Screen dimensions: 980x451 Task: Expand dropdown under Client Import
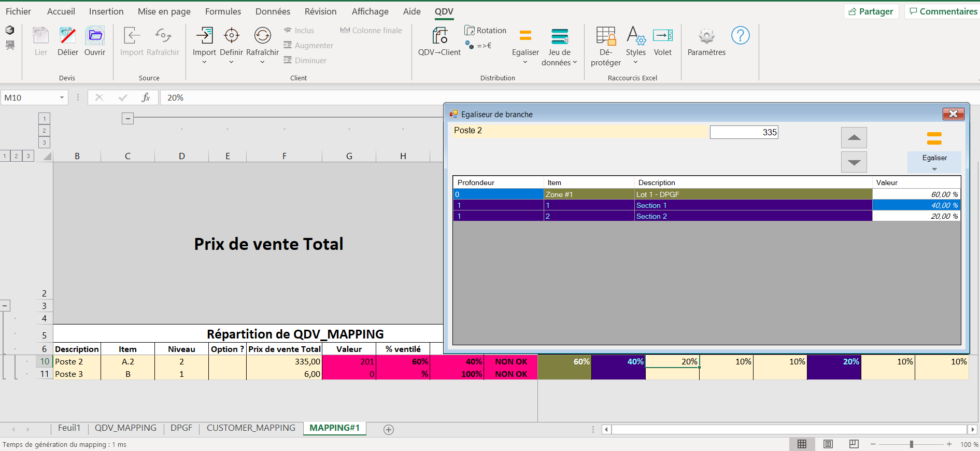point(204,62)
